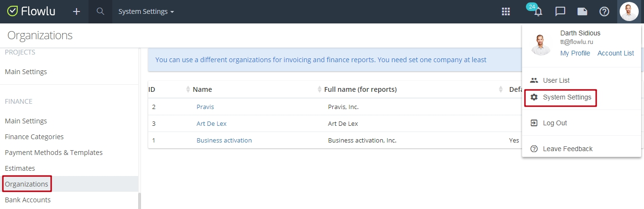Open Pravis organization link

point(205,107)
